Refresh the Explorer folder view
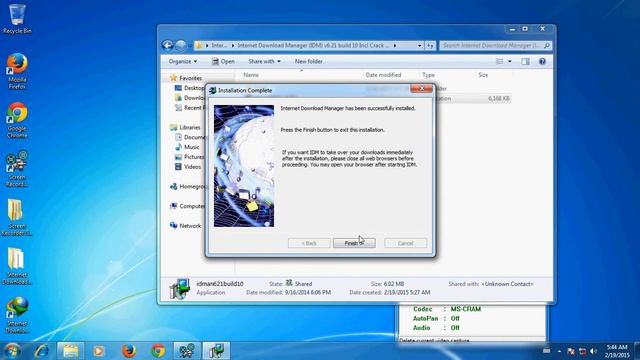This screenshot has width=640, height=360. click(430, 46)
